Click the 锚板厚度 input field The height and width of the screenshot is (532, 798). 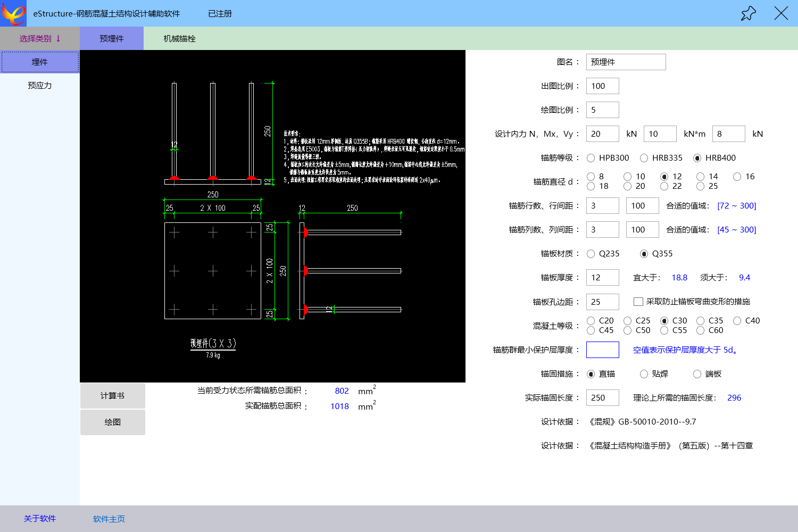coord(603,278)
